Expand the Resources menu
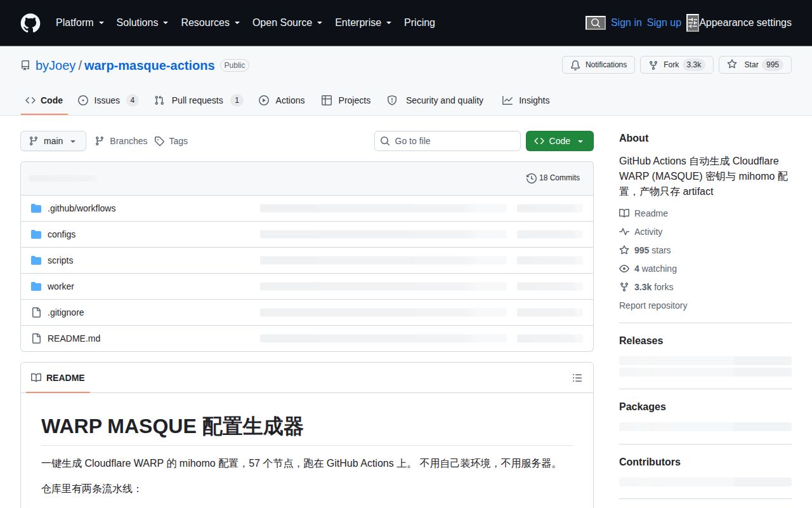Screen dimensions: 812x508 (211, 23)
